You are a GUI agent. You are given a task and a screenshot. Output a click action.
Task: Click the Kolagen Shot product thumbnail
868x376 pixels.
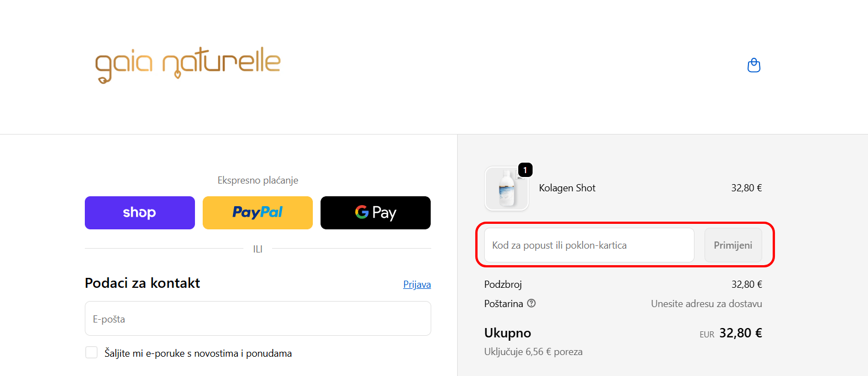click(506, 189)
